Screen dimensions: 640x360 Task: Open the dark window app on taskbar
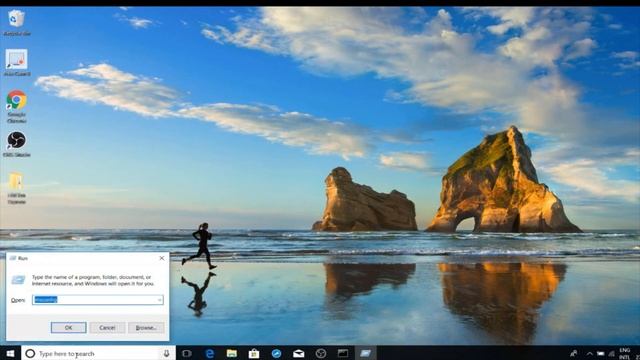coord(343,353)
